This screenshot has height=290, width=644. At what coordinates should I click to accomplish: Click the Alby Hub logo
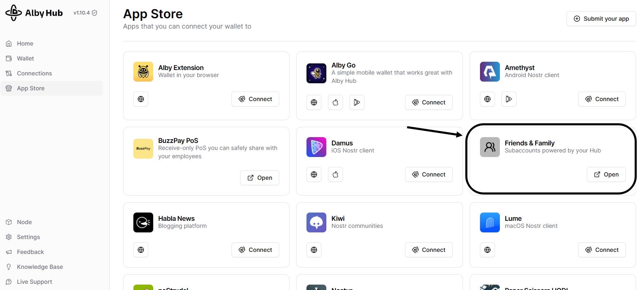34,13
